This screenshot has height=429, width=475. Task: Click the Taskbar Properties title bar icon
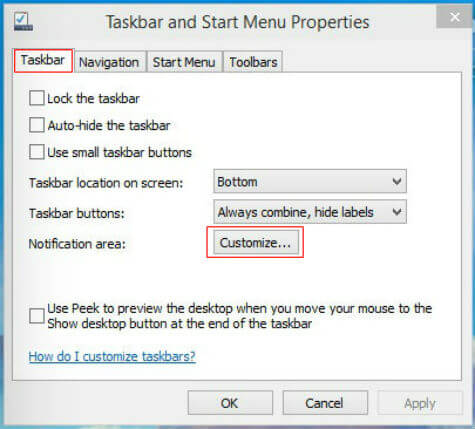click(x=23, y=22)
